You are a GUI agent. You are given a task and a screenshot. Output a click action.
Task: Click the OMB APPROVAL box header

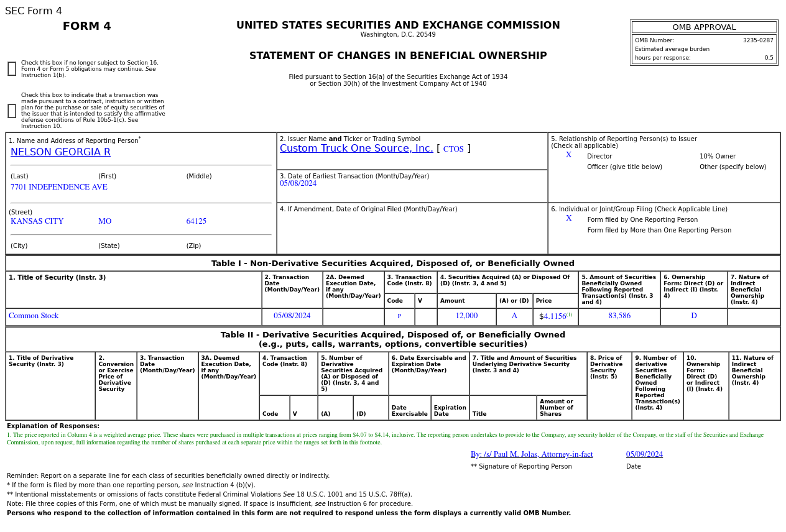(704, 27)
